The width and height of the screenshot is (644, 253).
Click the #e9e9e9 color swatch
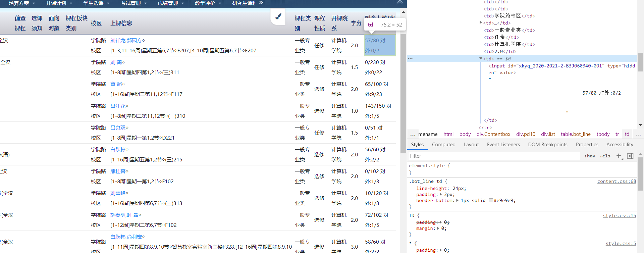[x=491, y=200]
